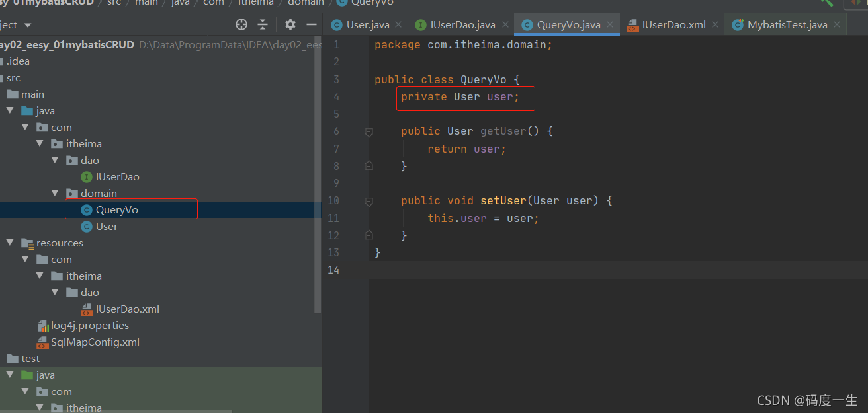Collapse the java folder under test
868x413 pixels.
[x=10, y=375]
